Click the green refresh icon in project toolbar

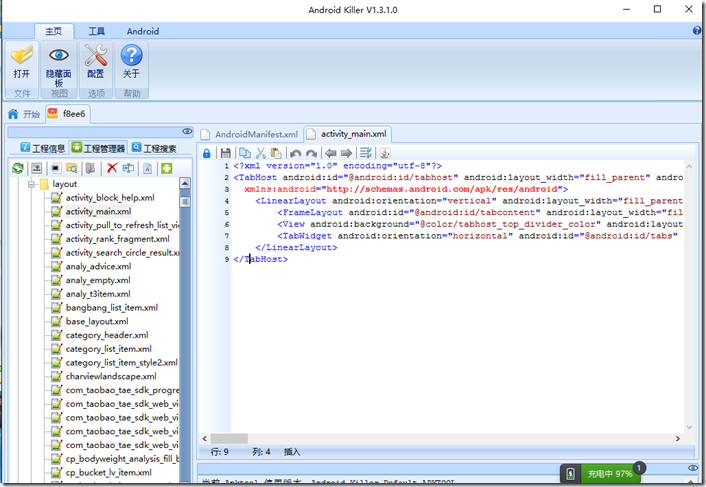coord(18,168)
